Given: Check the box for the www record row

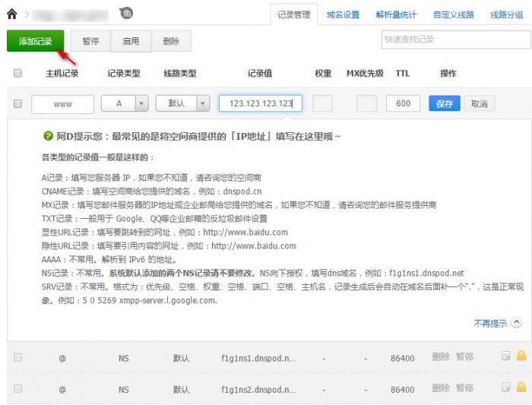Looking at the screenshot, I should [18, 104].
